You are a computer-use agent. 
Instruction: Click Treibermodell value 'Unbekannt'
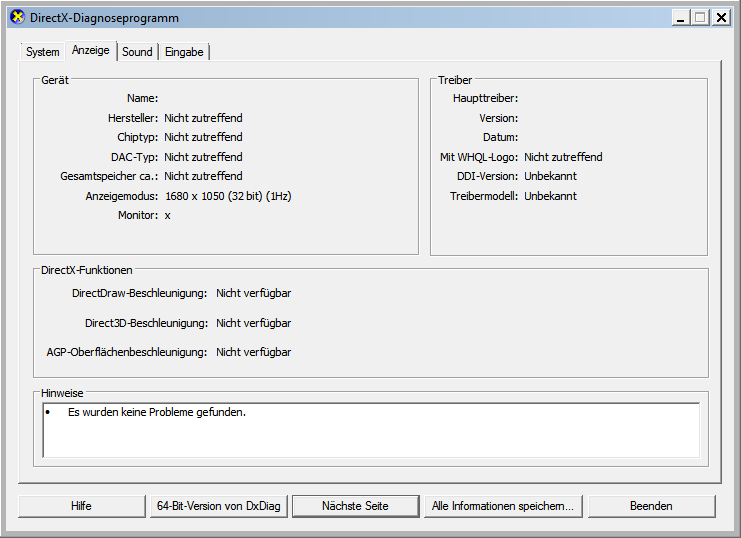551,196
